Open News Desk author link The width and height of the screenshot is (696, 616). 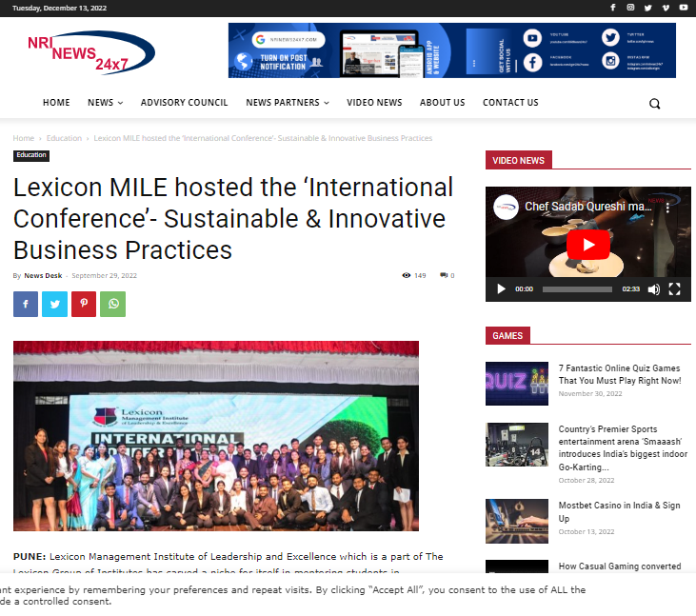click(43, 275)
